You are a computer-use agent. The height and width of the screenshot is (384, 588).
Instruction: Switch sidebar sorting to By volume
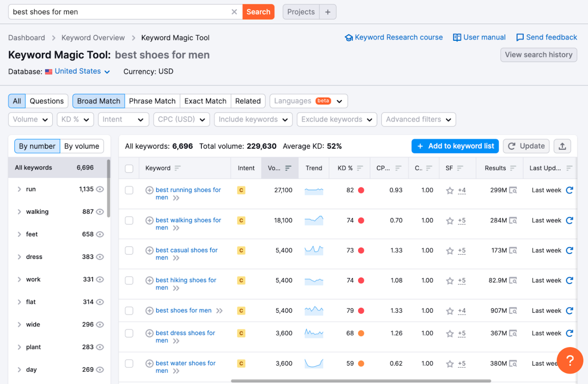[82, 146]
